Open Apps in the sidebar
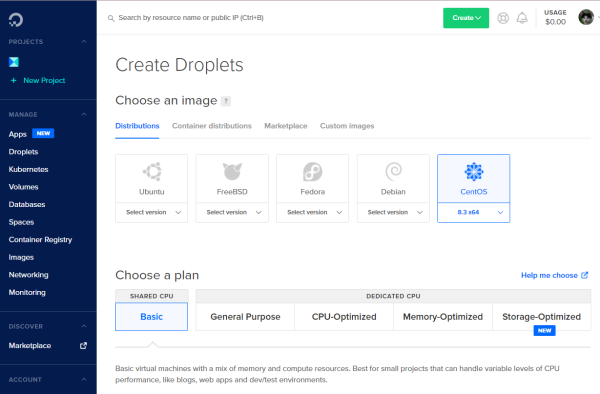This screenshot has height=394, width=600. click(x=18, y=134)
